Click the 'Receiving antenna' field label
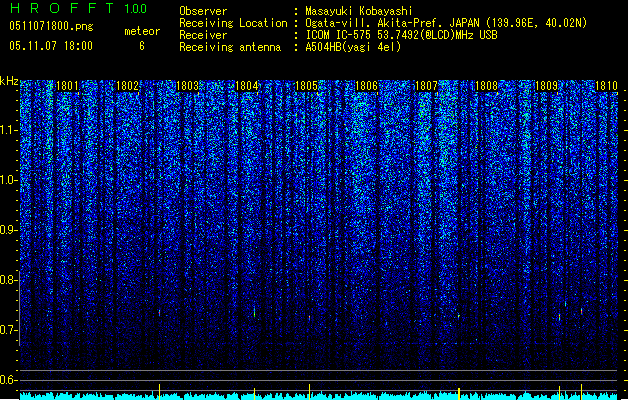Viewport: 629px width, 400px height. (230, 47)
